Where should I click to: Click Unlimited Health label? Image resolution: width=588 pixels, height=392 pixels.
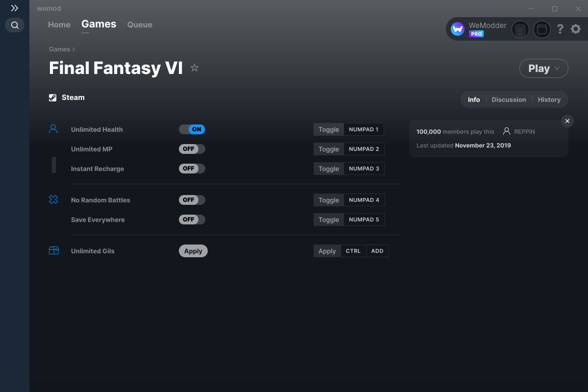[x=97, y=129]
